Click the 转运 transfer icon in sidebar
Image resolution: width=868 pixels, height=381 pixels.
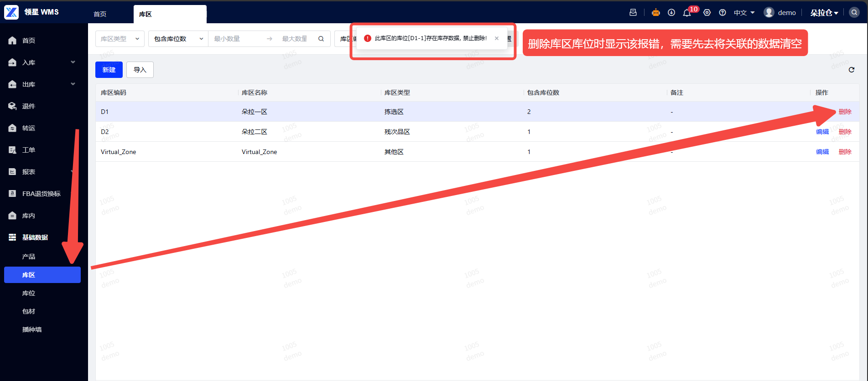pyautogui.click(x=12, y=128)
